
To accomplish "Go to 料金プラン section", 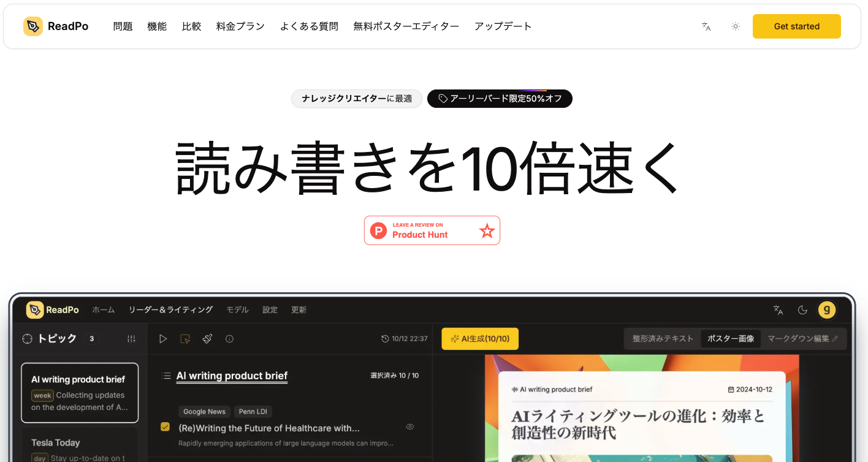I will pos(240,26).
